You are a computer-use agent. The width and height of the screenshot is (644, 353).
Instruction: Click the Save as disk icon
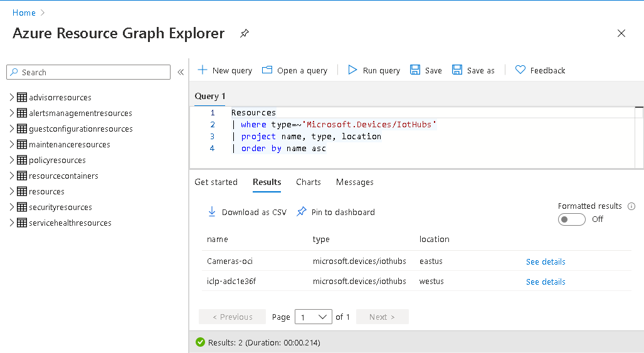pos(457,70)
